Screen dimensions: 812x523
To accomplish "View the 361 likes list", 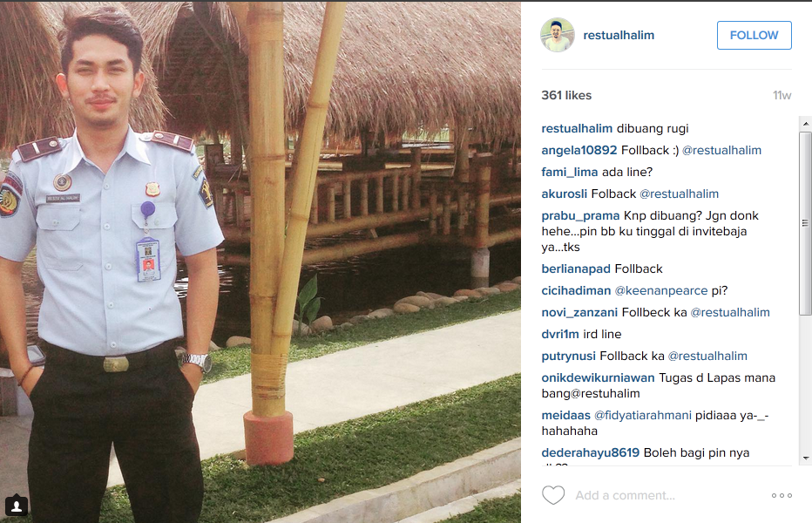I will [566, 95].
